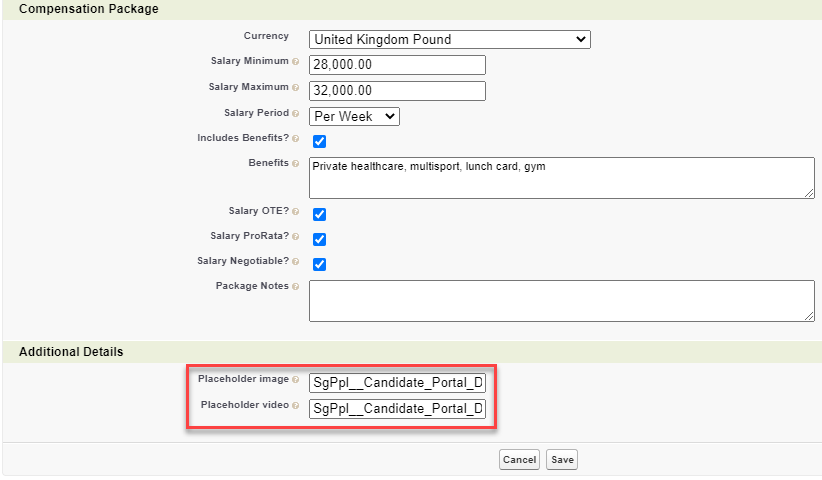Click the Cancel button
Viewport: 822px width, 480px height.
click(519, 460)
